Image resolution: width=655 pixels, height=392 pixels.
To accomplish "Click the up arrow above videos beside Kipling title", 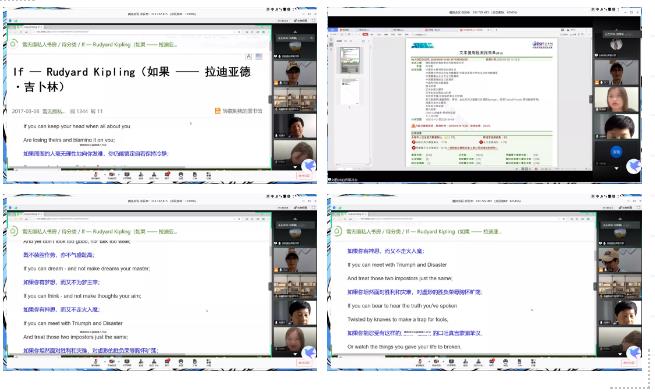I will pyautogui.click(x=295, y=32).
